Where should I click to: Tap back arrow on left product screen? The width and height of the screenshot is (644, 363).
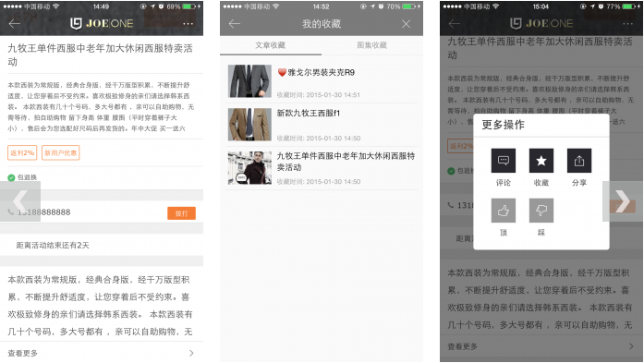point(15,23)
